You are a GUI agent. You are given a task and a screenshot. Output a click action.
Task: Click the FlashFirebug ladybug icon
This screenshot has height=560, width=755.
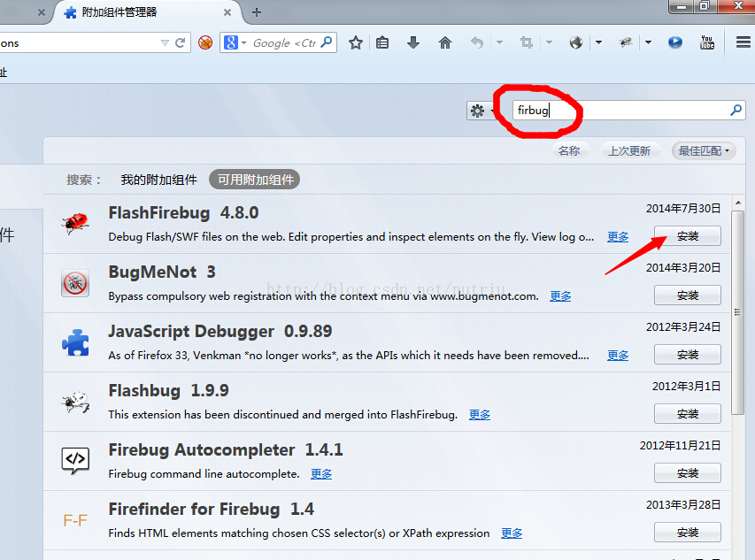click(x=75, y=224)
